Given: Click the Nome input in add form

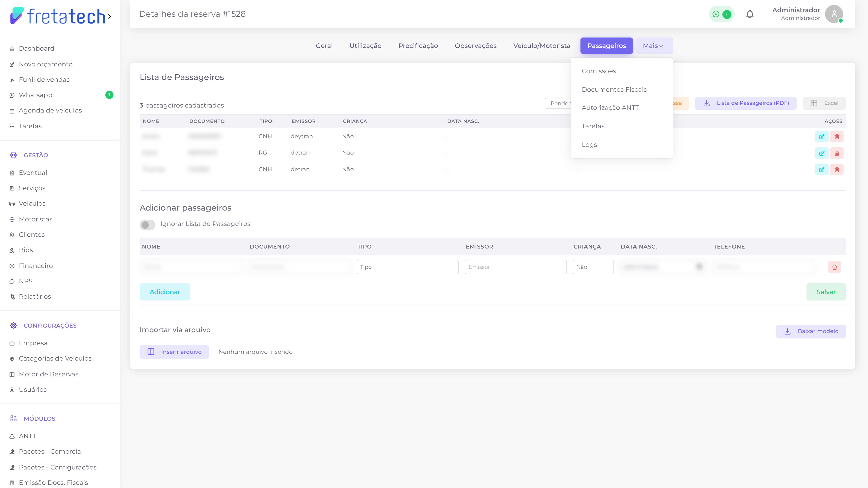Looking at the screenshot, I should click(191, 267).
